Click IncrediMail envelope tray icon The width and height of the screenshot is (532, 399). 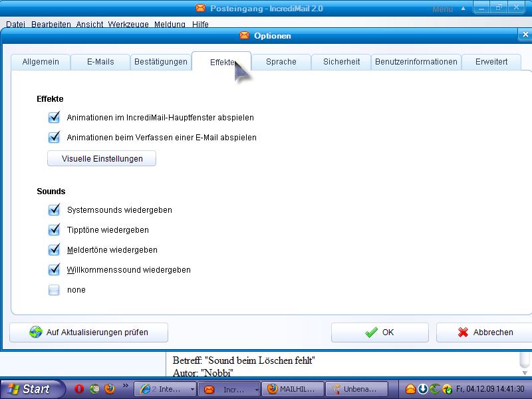[410, 389]
